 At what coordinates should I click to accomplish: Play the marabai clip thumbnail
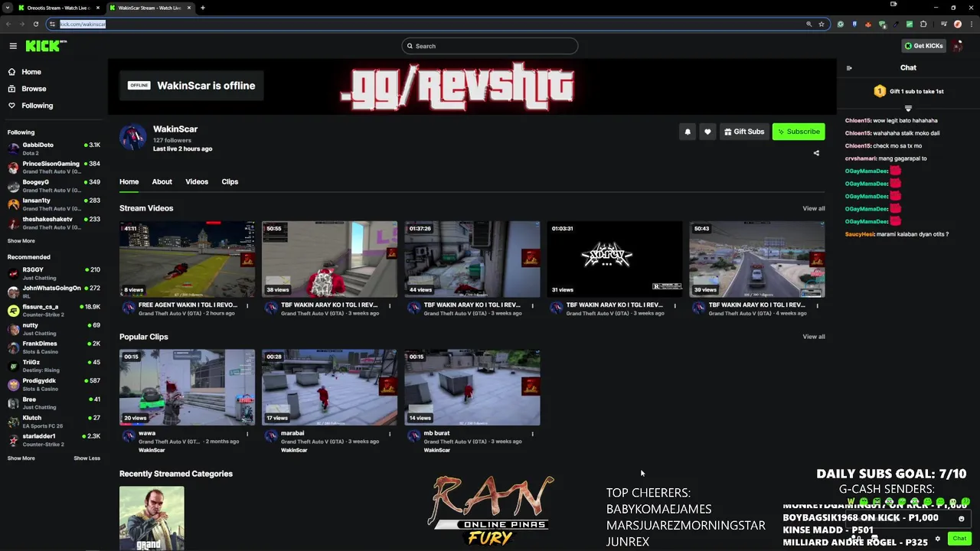point(330,387)
